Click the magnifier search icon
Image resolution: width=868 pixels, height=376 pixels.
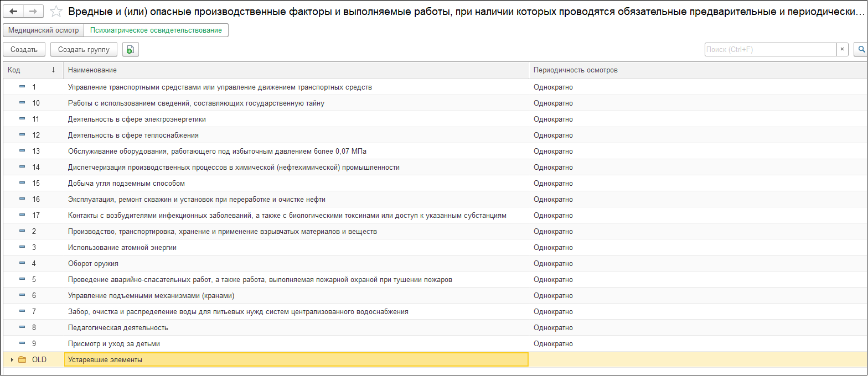pyautogui.click(x=861, y=50)
